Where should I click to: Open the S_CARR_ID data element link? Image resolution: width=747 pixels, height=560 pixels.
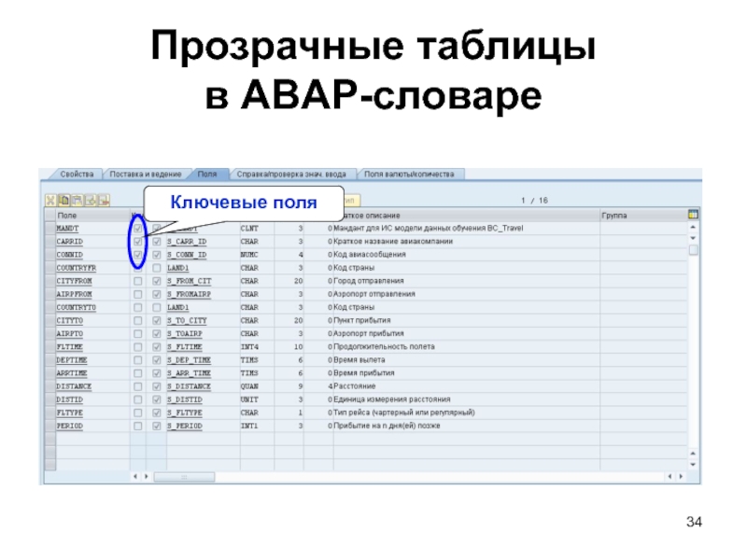[x=187, y=242]
